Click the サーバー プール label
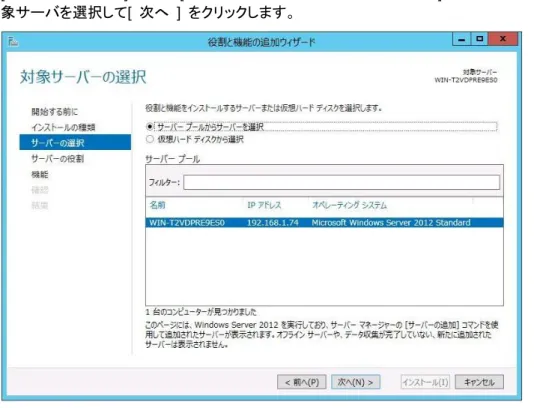 (x=172, y=159)
